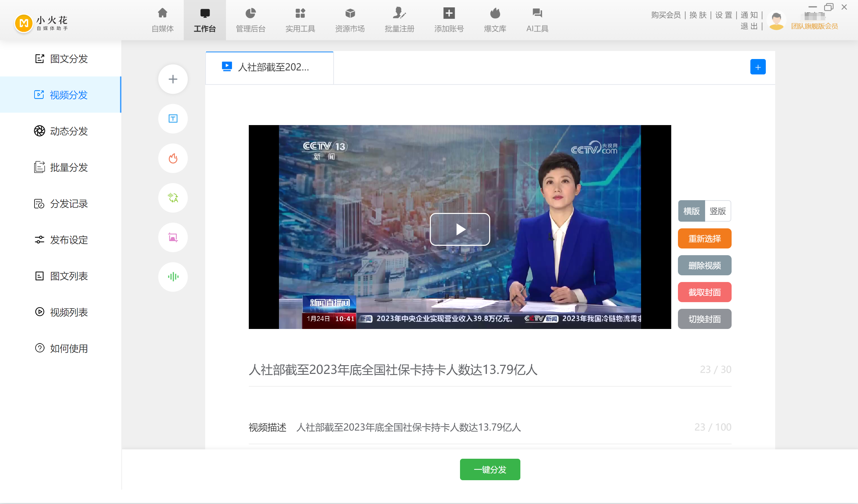Open 批量注册 tool
The width and height of the screenshot is (858, 504).
(x=399, y=20)
